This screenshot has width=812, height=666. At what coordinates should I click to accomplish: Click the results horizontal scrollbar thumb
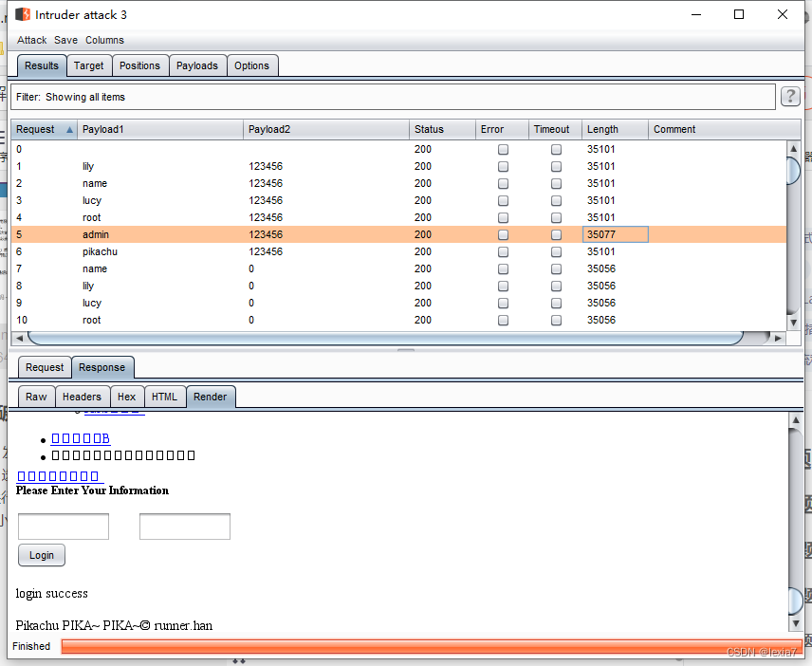coord(385,339)
